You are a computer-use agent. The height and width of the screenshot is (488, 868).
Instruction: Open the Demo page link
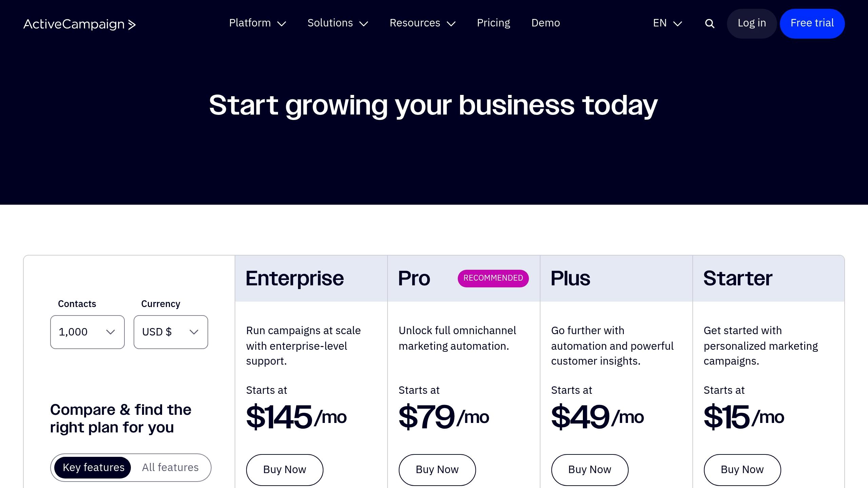click(x=546, y=23)
